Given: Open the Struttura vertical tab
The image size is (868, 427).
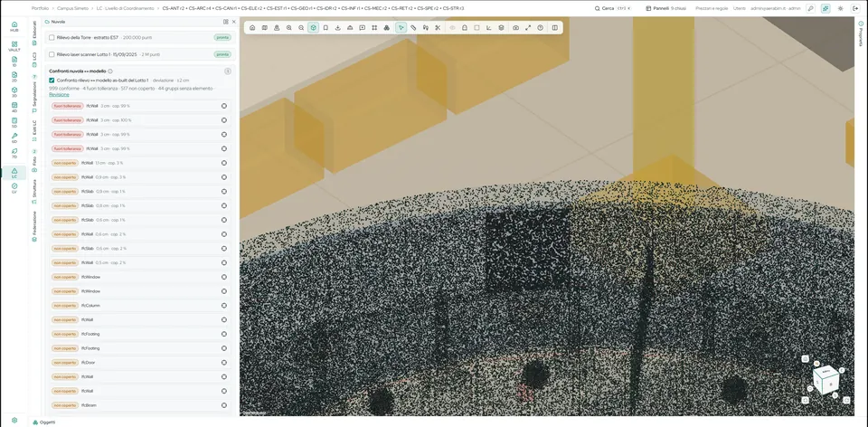Looking at the screenshot, I should pyautogui.click(x=35, y=191).
